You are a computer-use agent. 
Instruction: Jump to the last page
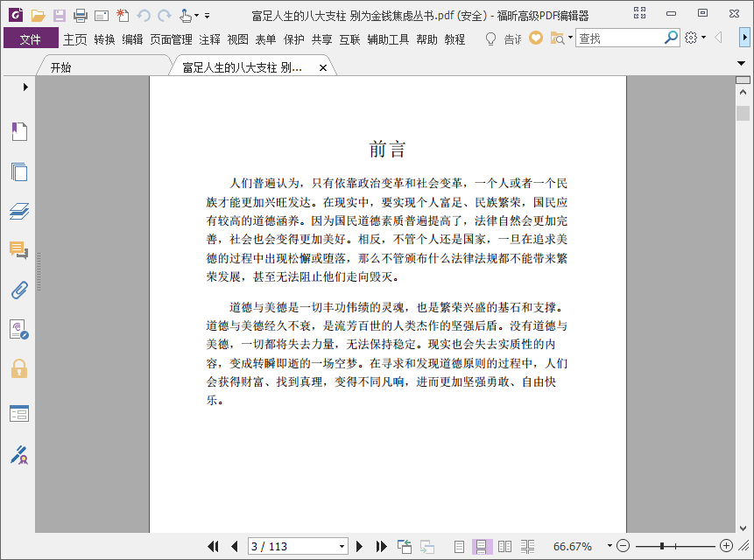pos(381,546)
